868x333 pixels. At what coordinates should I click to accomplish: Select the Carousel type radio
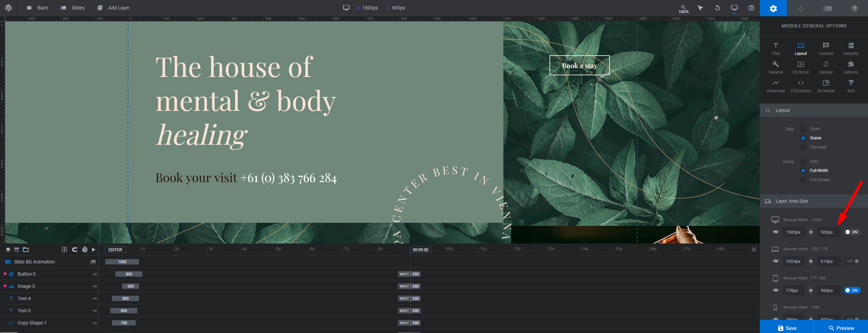click(803, 147)
